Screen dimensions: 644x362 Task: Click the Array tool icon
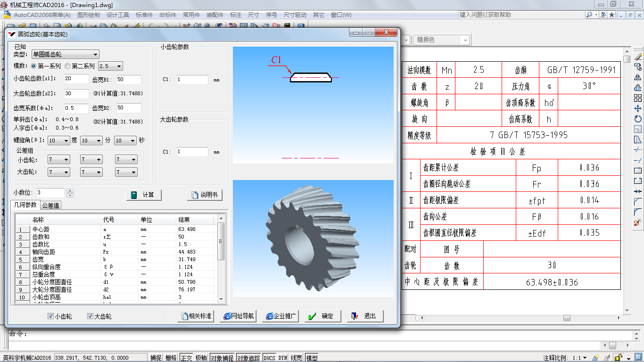638,98
